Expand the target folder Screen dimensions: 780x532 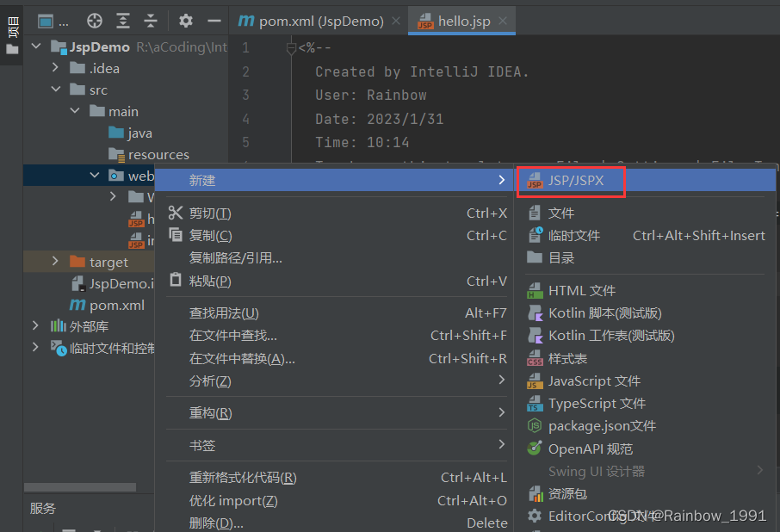click(x=55, y=261)
